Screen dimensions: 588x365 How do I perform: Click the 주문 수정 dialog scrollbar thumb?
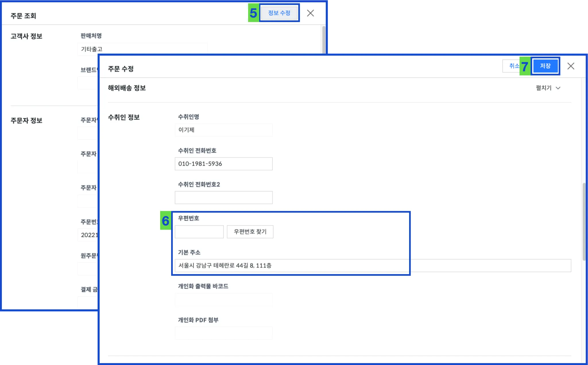[584, 221]
